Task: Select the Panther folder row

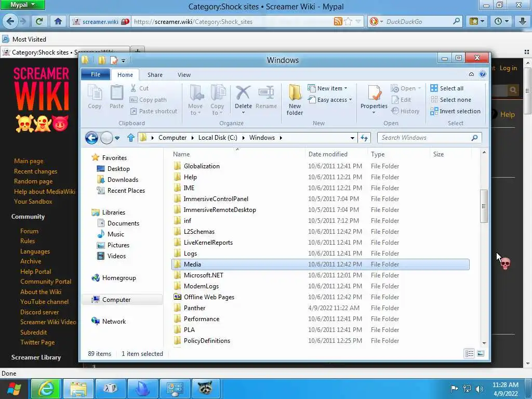Action: coord(320,308)
